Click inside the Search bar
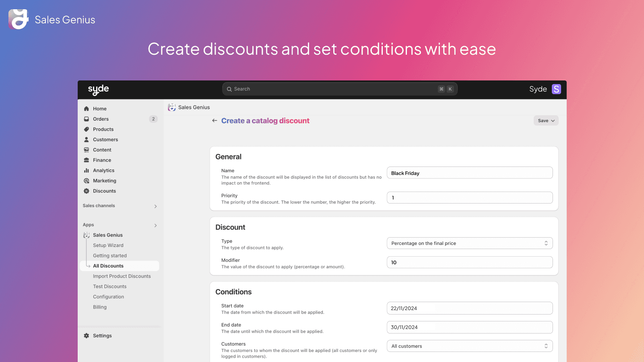The height and width of the screenshot is (362, 644). tap(339, 88)
